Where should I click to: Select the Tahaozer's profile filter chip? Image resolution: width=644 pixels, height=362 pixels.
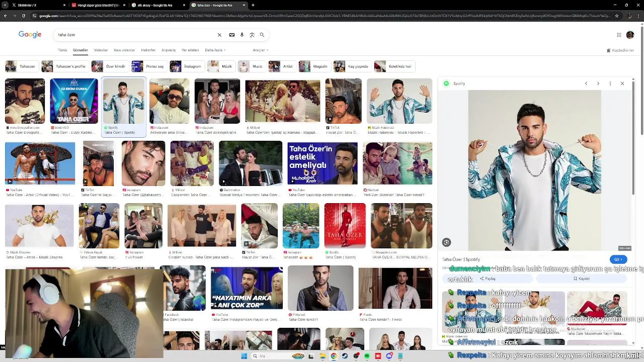(64, 66)
